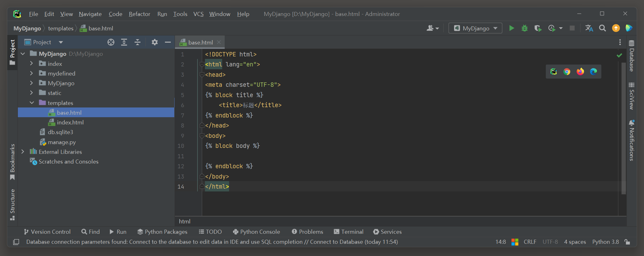This screenshot has width=644, height=256.
Task: Toggle the SciView tool window
Action: point(631,96)
